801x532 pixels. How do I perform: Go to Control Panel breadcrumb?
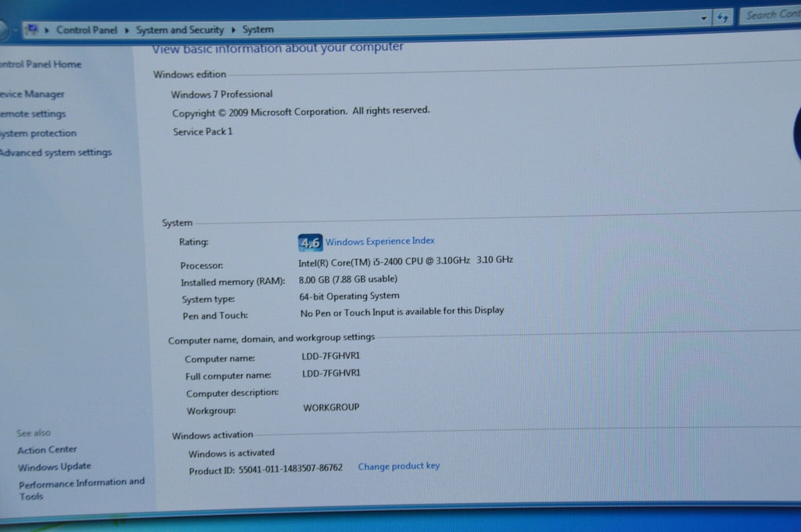pos(86,31)
